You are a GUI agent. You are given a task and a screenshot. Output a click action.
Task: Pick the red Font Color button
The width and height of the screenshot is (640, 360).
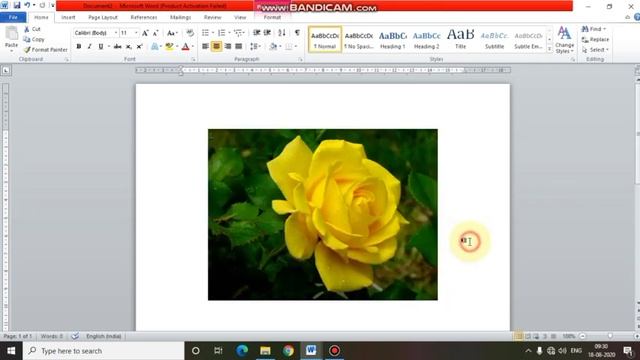pos(186,47)
